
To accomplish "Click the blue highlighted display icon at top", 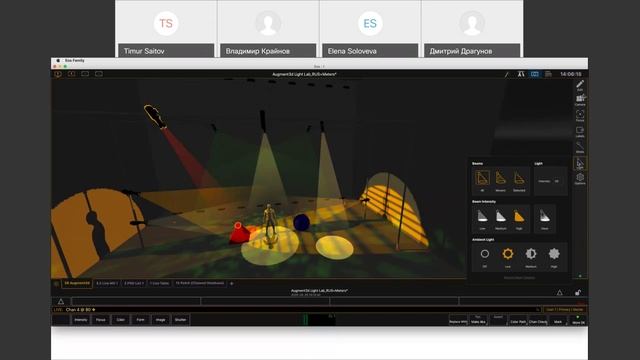I will point(534,74).
